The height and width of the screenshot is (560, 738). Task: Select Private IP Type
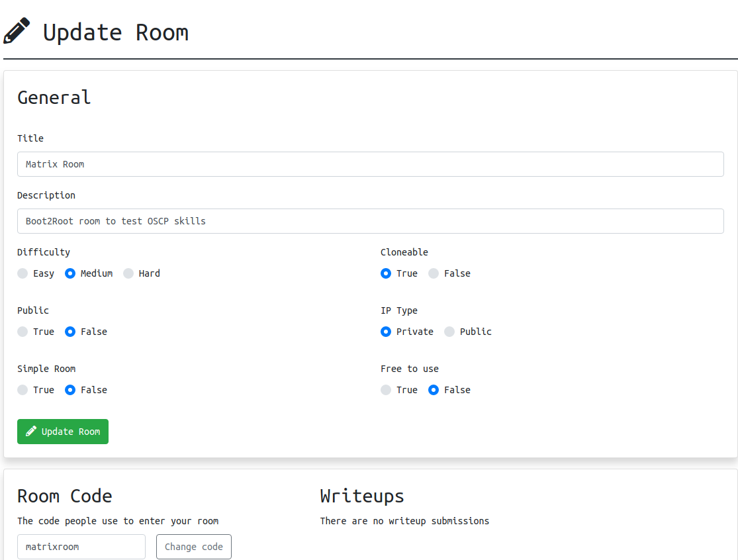click(386, 332)
